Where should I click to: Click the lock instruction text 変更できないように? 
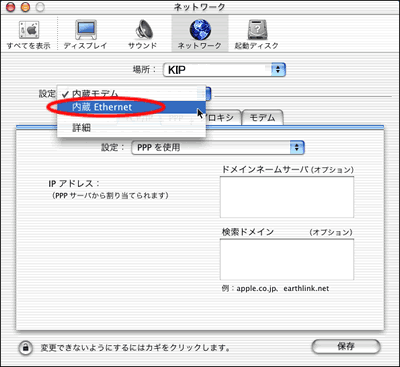click(135, 348)
